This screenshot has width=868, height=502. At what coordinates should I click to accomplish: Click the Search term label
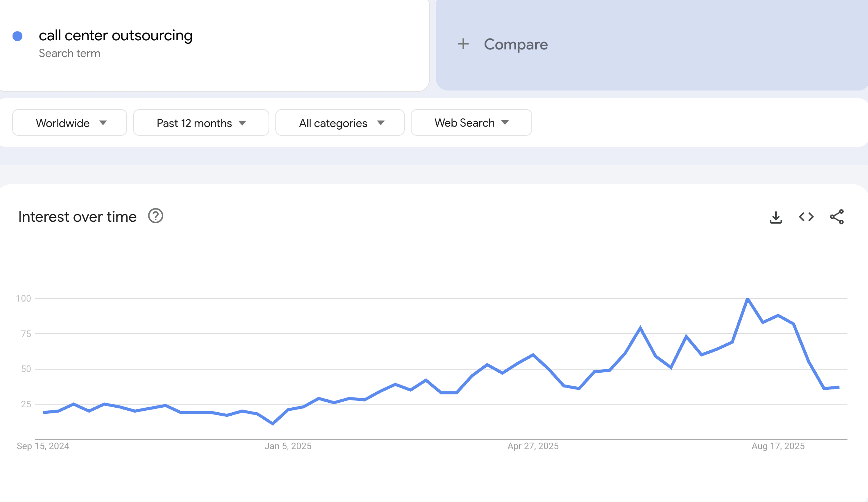(70, 53)
